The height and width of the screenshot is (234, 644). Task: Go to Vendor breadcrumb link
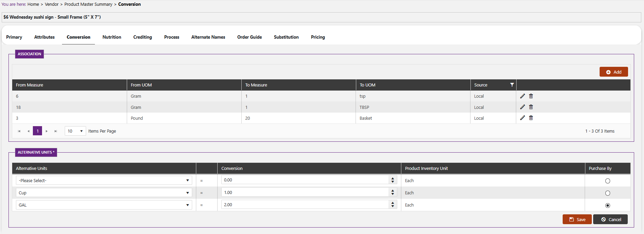coord(52,4)
